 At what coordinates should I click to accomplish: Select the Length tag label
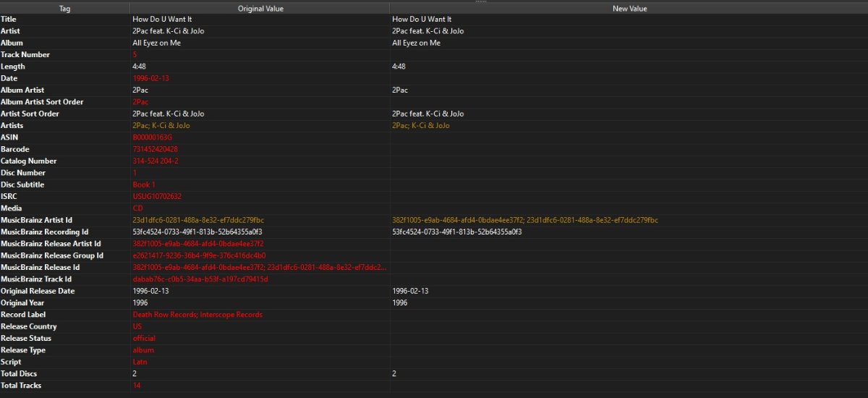[x=12, y=67]
